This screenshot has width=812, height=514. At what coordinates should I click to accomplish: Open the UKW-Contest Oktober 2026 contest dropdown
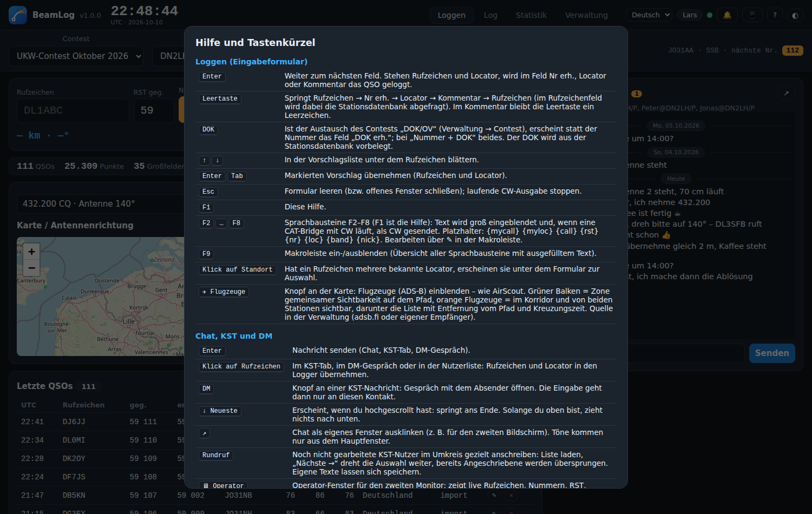pyautogui.click(x=76, y=56)
